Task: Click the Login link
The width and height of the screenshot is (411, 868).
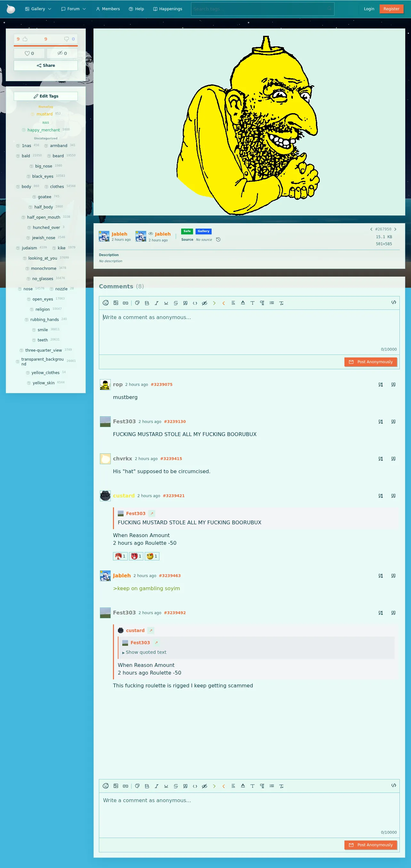Action: coord(369,9)
